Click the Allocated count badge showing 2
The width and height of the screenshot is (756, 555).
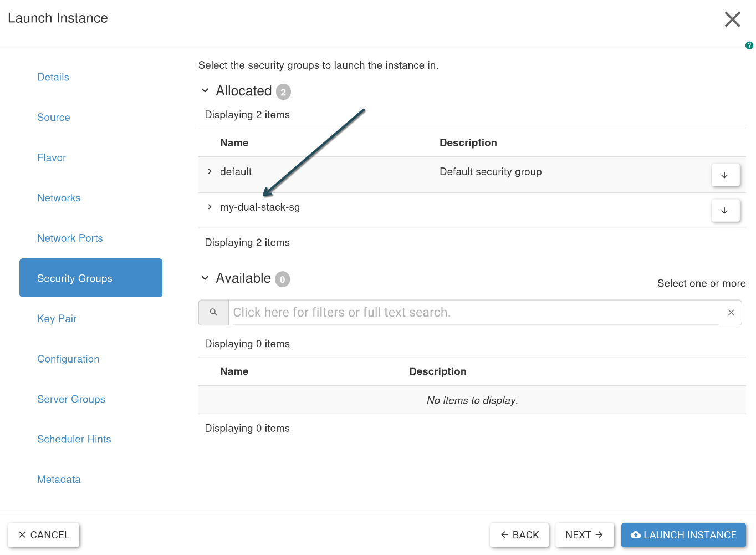283,92
